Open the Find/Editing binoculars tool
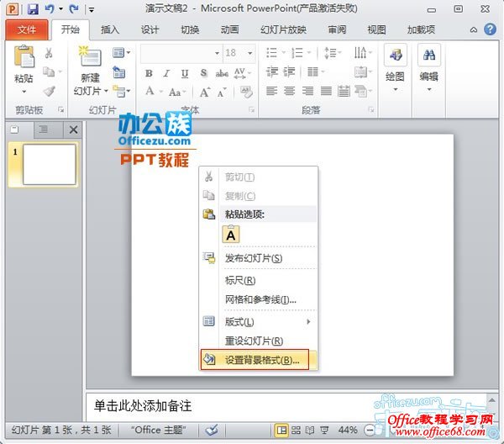The image size is (504, 444). coord(429,57)
